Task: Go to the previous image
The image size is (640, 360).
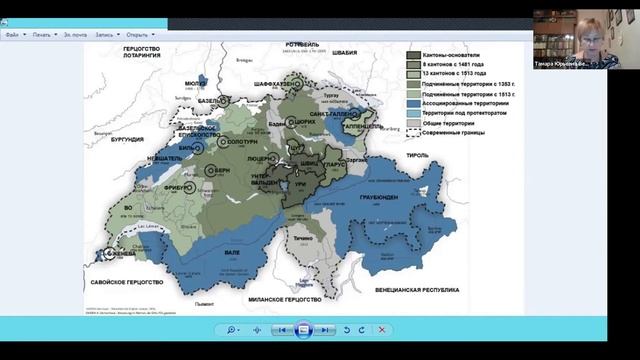Action: click(x=282, y=330)
